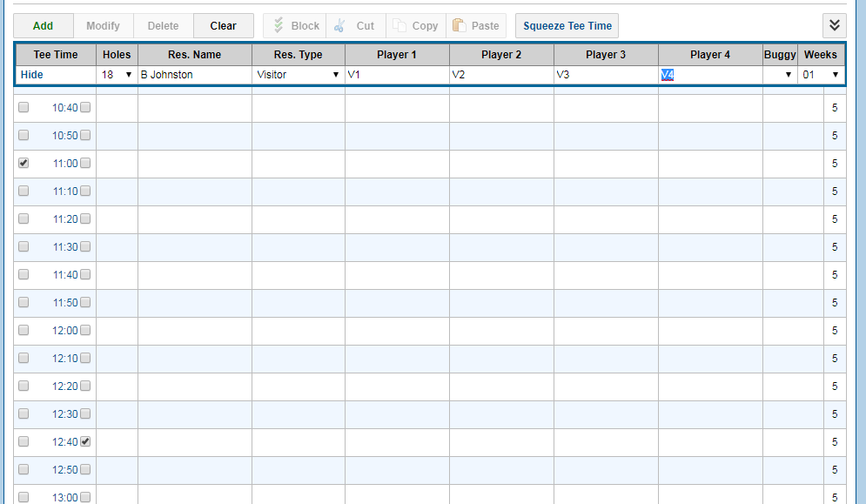Click the Hide link
This screenshot has width=866, height=504.
tap(32, 75)
